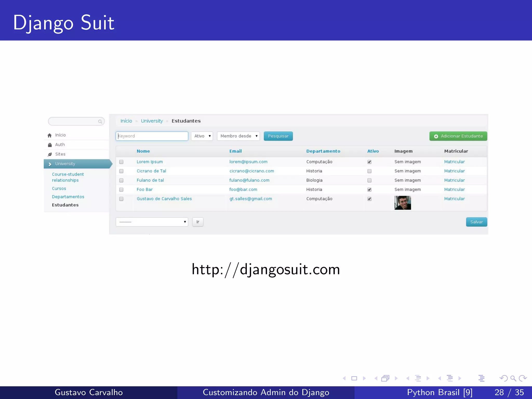The image size is (532, 399).
Task: Click the http://djangosuit.com URL text
Action: [266, 270]
